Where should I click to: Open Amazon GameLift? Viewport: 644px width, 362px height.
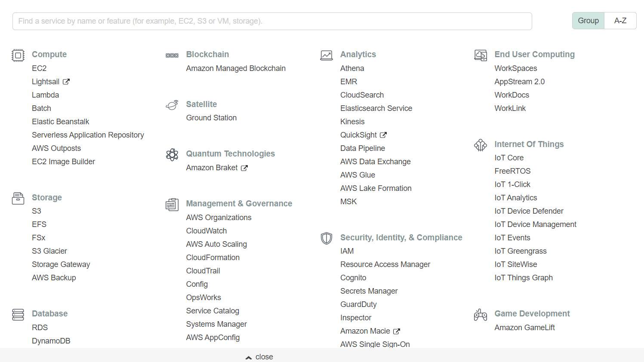[525, 328]
